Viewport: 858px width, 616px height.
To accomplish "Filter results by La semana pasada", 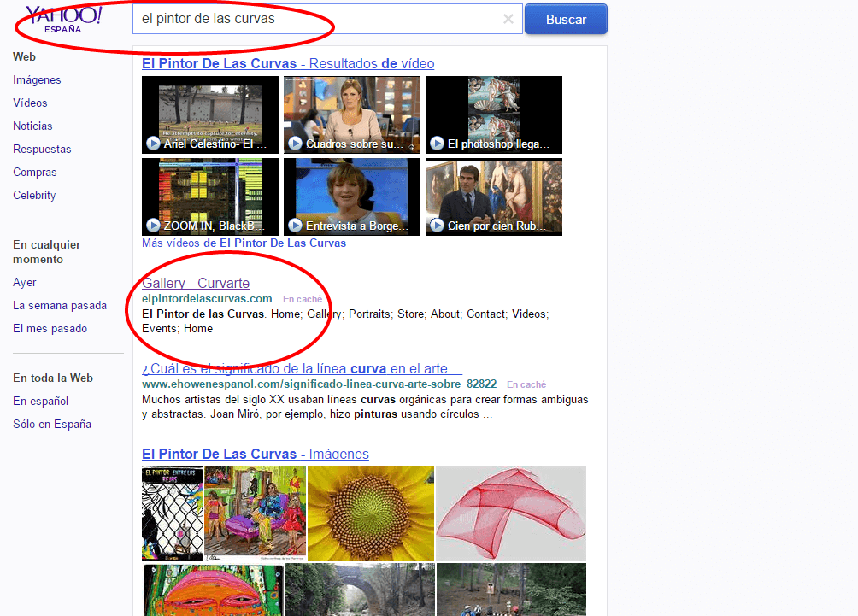I will point(60,305).
